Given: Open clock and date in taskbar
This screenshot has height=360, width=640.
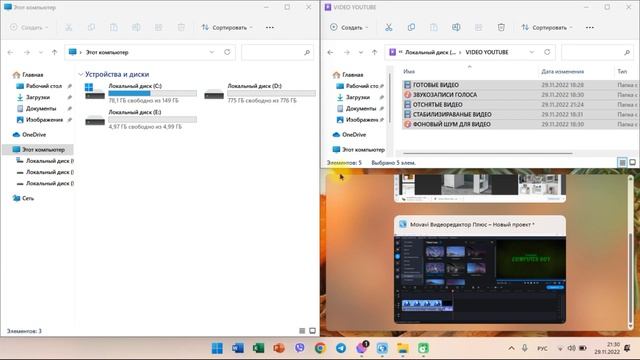Looking at the screenshot, I should click(607, 348).
